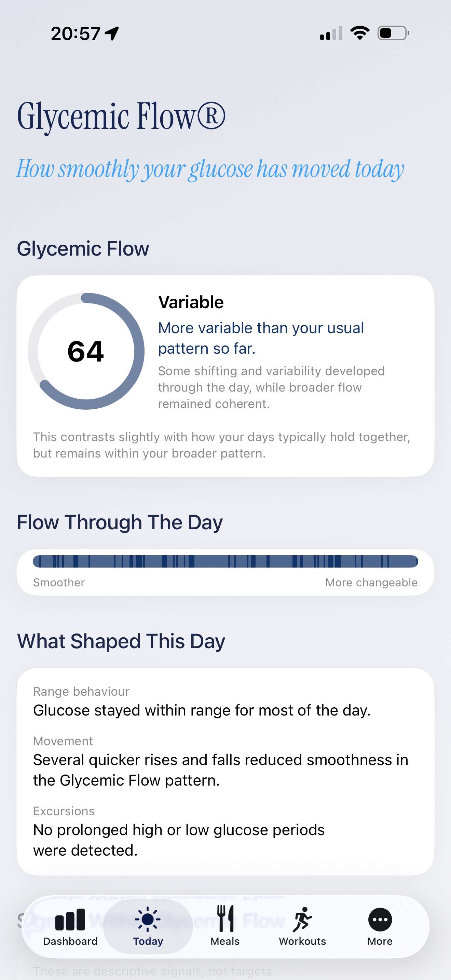
Task: Tap the cellular signal bars icon
Action: 331,33
